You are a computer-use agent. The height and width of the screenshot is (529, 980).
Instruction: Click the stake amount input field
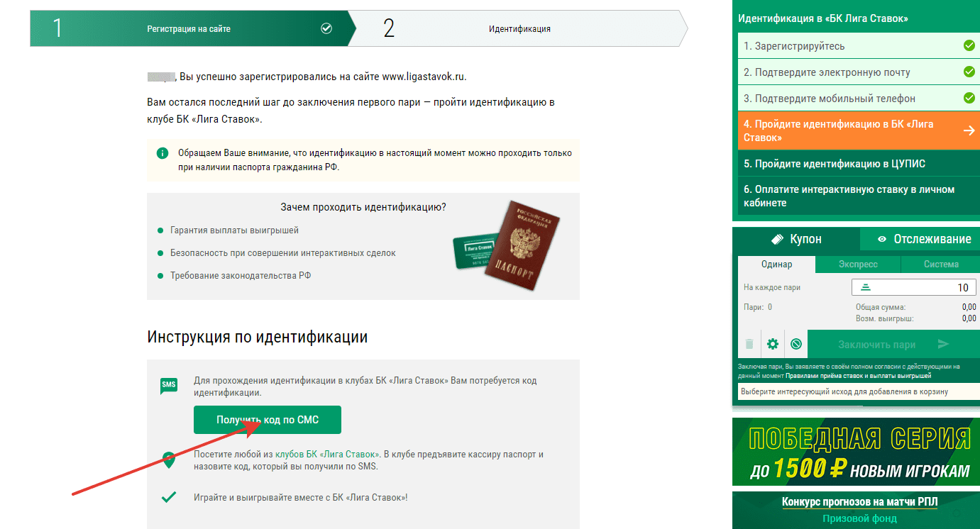[x=913, y=287]
